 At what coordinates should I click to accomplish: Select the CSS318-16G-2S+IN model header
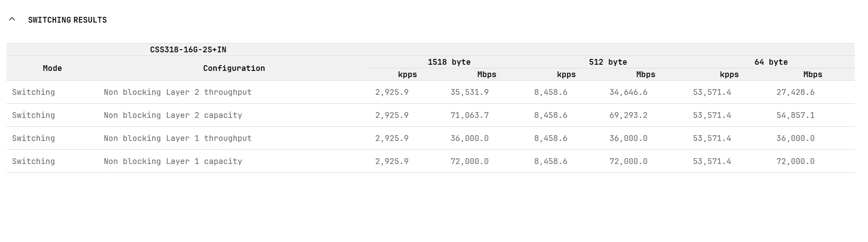(188, 50)
